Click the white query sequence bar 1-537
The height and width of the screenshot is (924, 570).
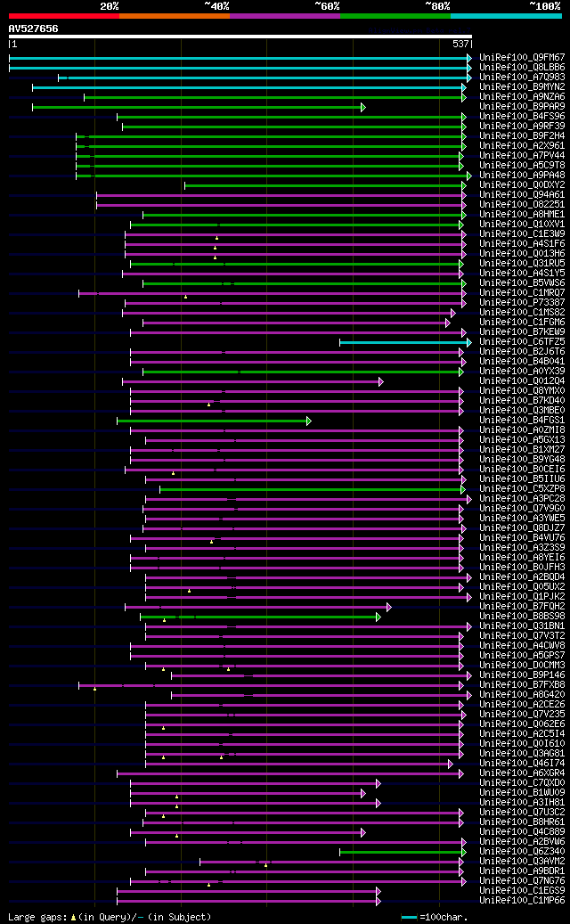tap(240, 37)
